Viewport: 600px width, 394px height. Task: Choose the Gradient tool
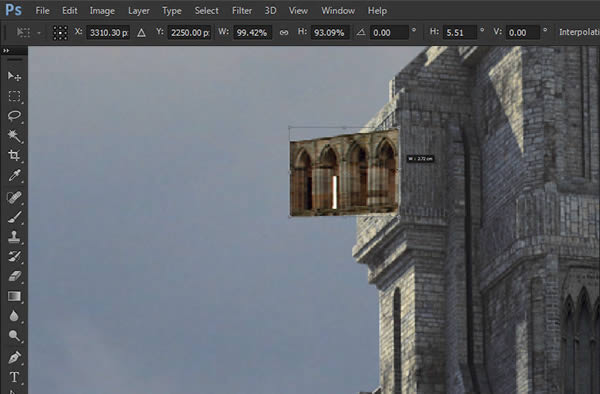click(x=14, y=296)
